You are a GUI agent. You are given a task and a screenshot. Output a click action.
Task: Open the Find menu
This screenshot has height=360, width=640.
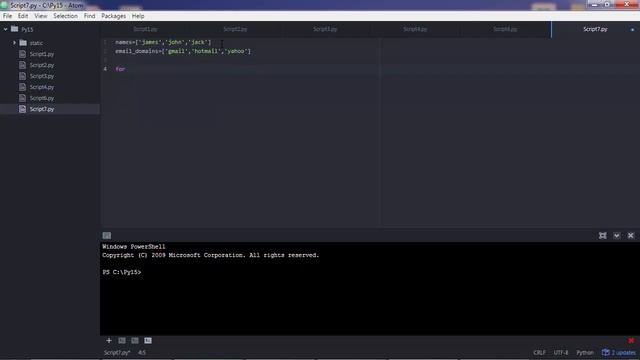point(89,16)
